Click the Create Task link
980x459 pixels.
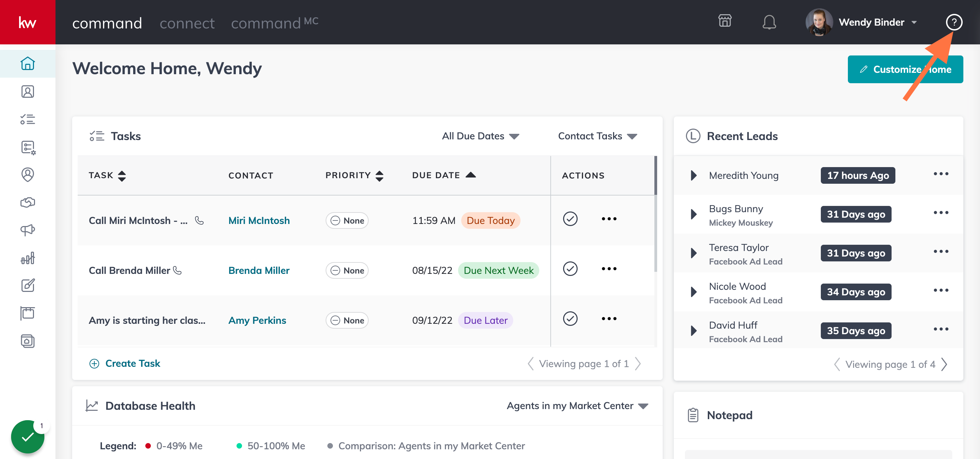click(124, 363)
